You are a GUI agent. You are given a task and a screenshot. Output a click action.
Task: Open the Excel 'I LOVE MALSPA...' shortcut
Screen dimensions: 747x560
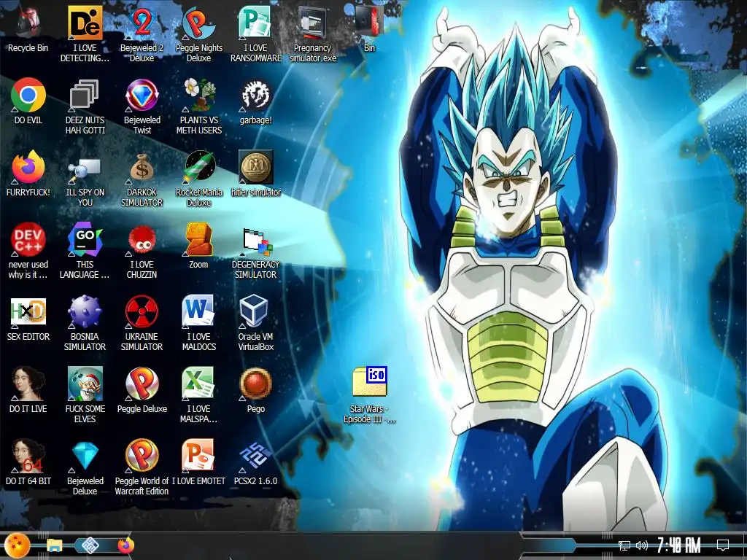(x=198, y=384)
